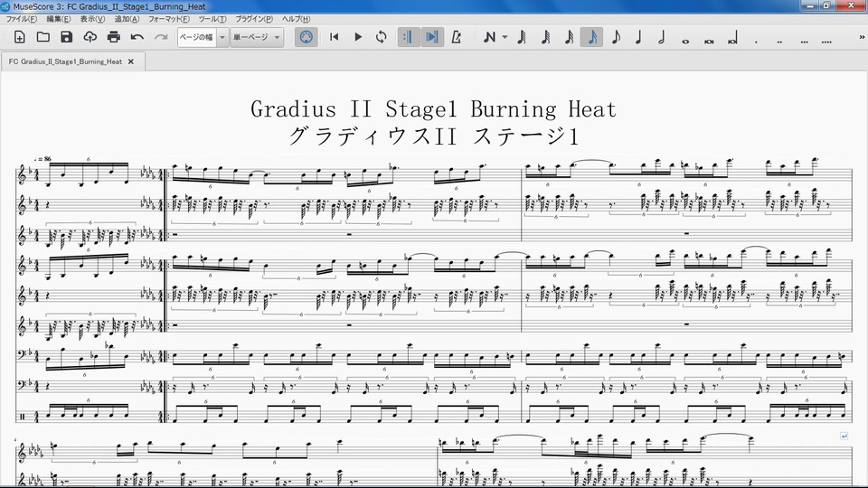Open ツール(T) menu
Image resolution: width=868 pixels, height=488 pixels.
coord(212,19)
